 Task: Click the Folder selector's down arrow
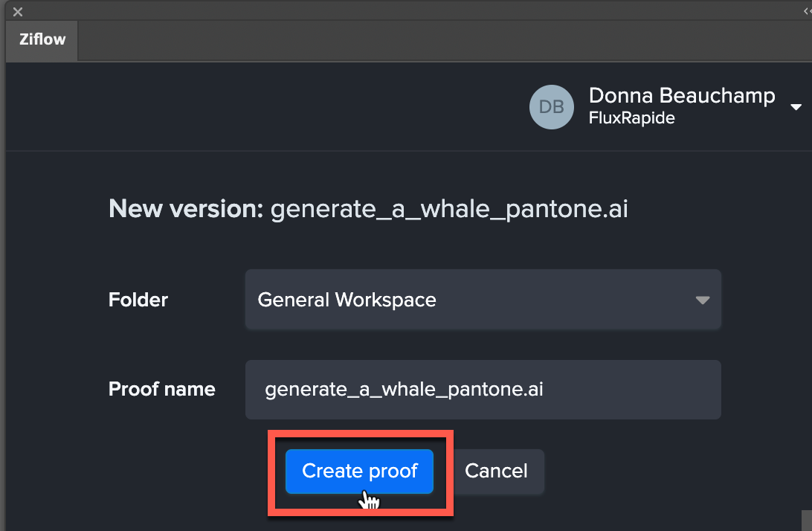click(702, 300)
